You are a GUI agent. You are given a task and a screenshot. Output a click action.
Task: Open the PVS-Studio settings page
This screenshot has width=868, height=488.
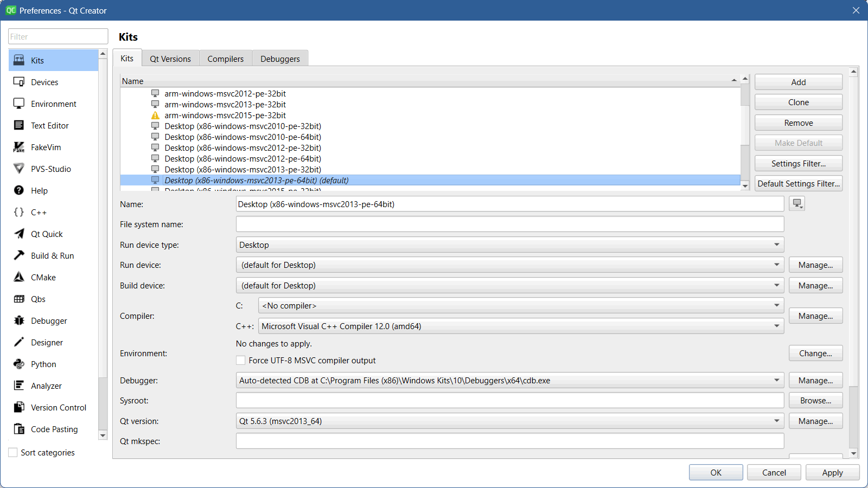[50, 169]
